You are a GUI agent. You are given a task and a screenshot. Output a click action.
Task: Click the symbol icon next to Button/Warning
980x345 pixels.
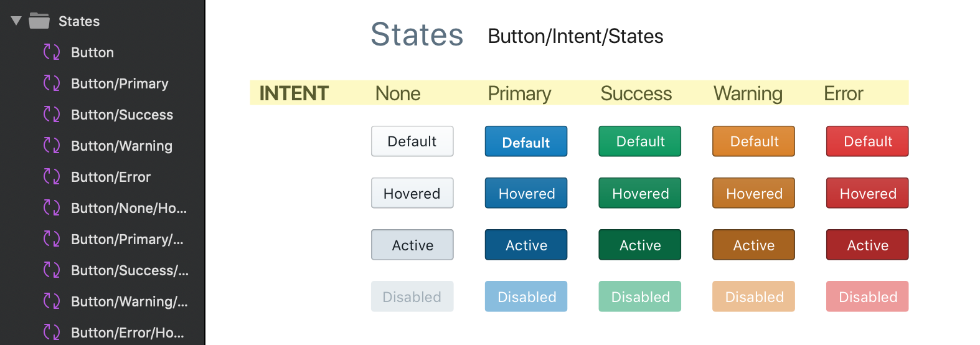[52, 145]
